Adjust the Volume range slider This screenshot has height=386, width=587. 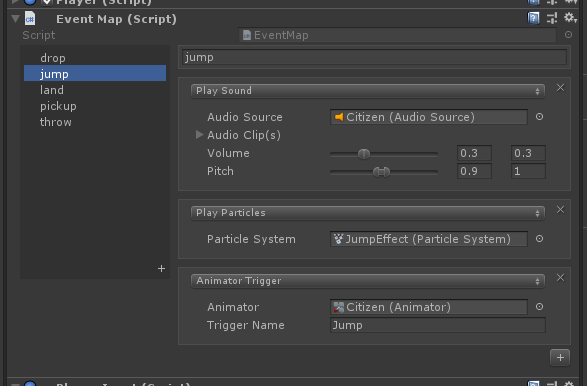click(x=384, y=154)
